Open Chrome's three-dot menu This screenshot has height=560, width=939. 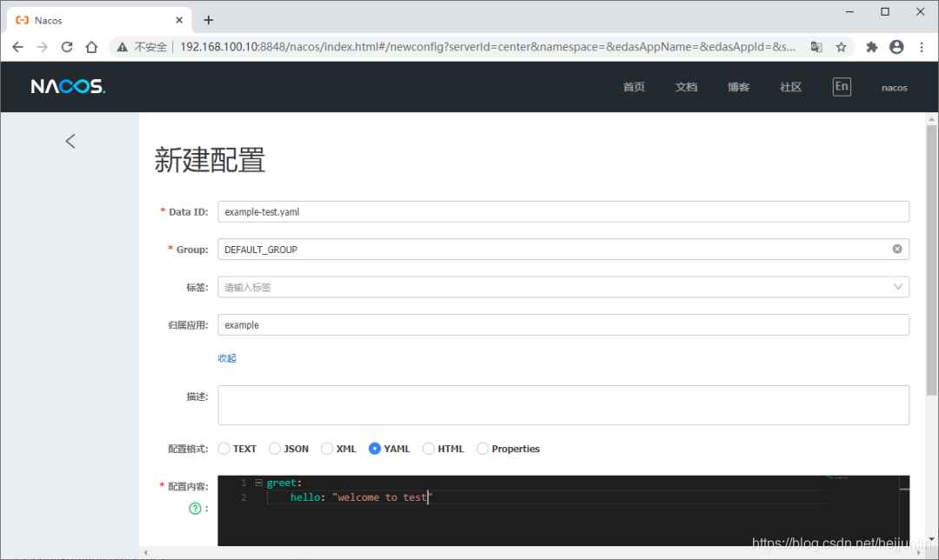pos(922,47)
